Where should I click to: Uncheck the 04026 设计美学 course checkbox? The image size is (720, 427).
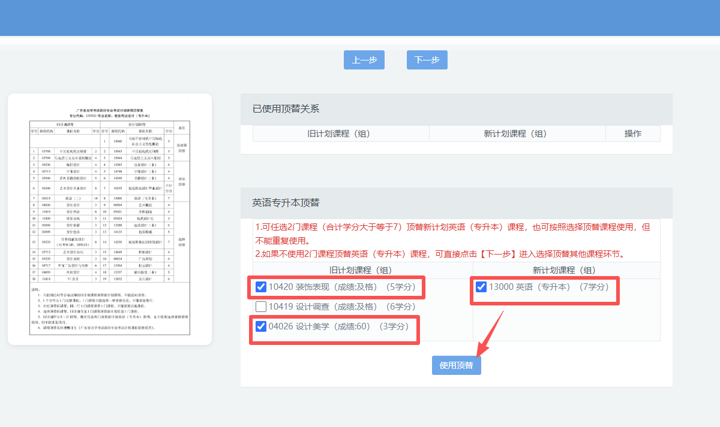[261, 326]
